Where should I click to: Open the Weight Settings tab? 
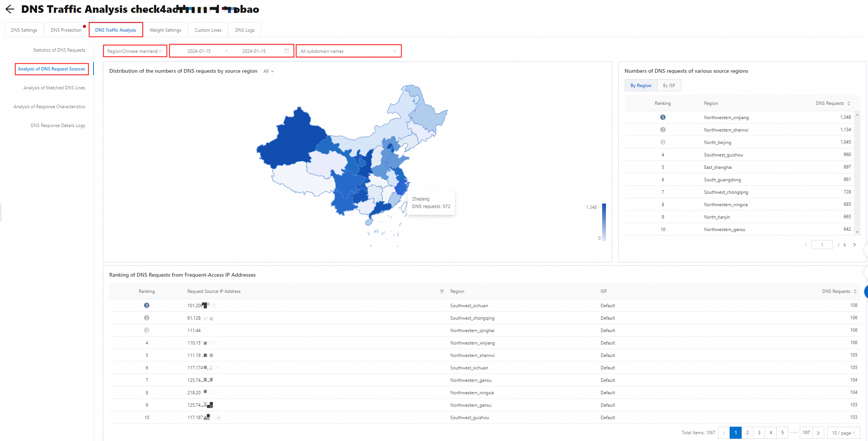coord(165,30)
